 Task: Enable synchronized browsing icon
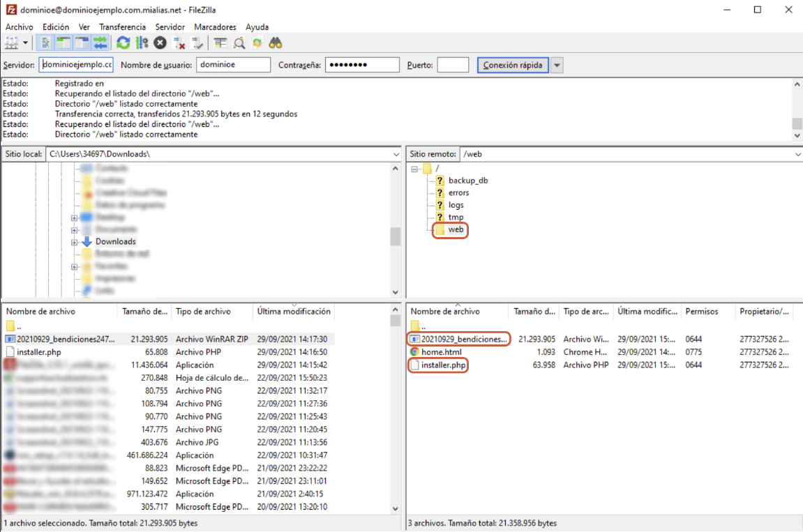[257, 43]
